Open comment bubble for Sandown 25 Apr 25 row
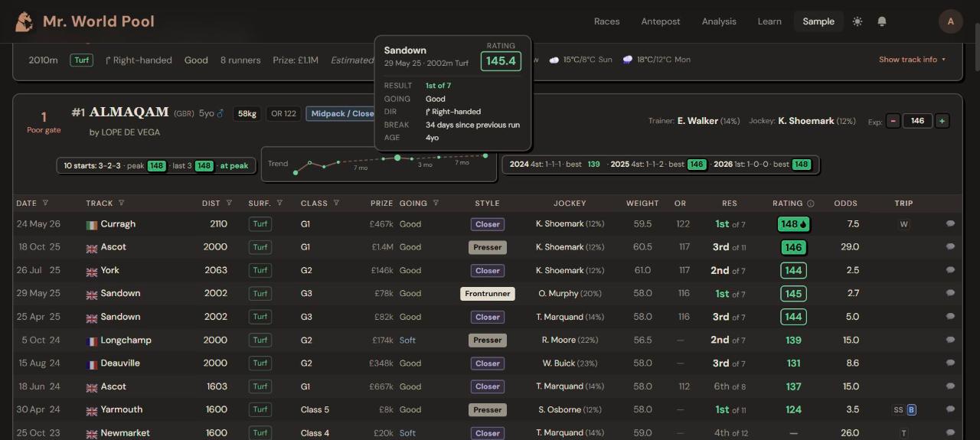The image size is (980, 440). (x=950, y=317)
